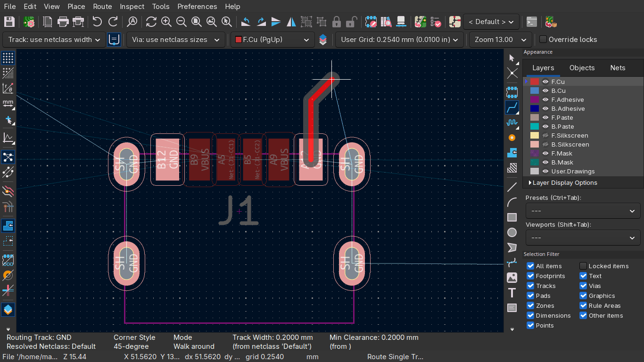Open the Presets dropdown
Screen dimensions: 644x362
coord(583,211)
